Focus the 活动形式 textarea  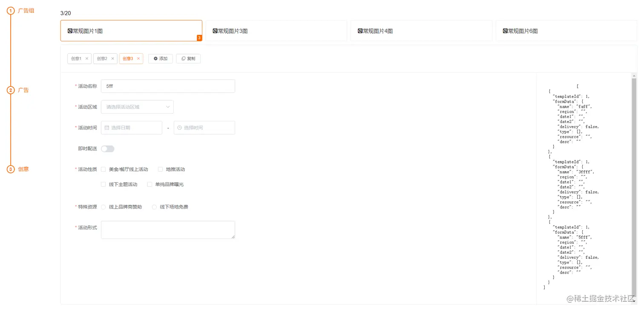pos(168,230)
